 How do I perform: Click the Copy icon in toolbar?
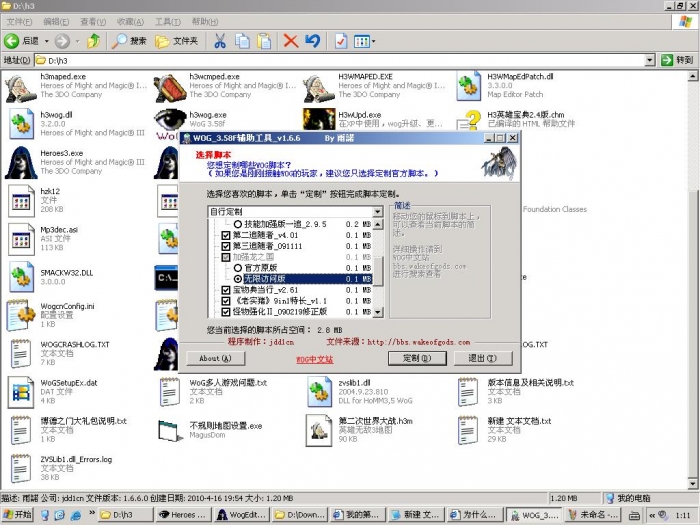[x=242, y=41]
